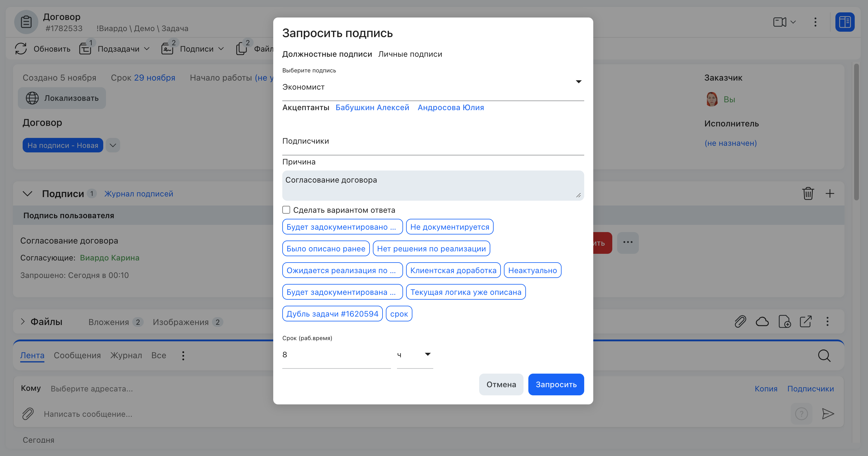The height and width of the screenshot is (456, 868).
Task: Select acceptant Бабушкин Алексей
Action: (372, 107)
